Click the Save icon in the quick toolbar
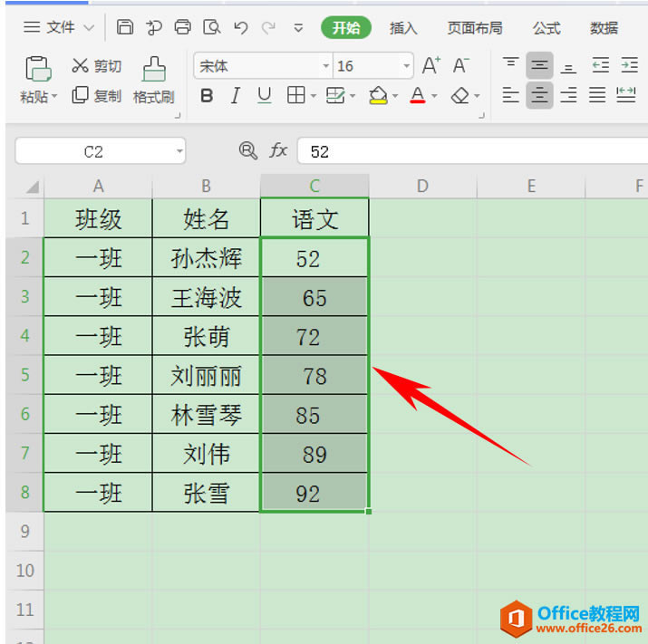This screenshot has height=644, width=648. coord(125,27)
